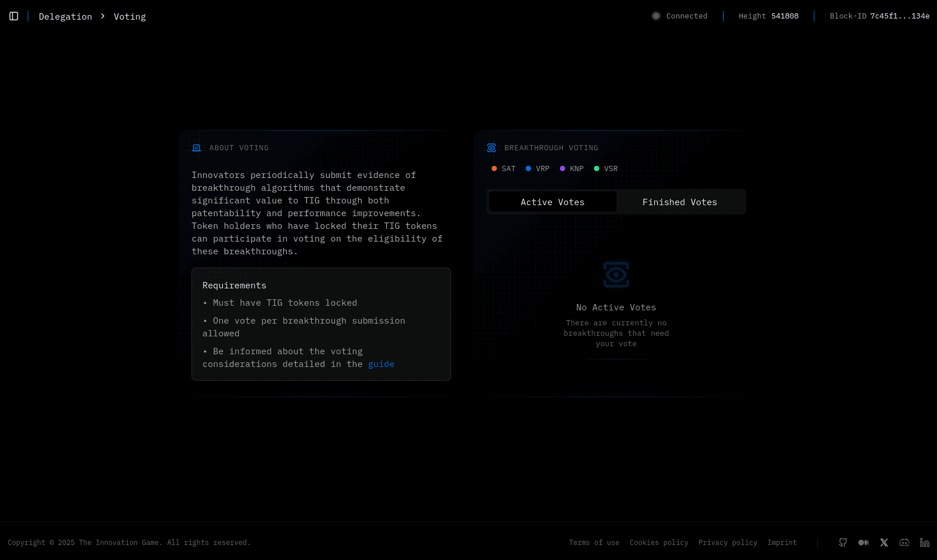Click the About Voting ballot icon
The height and width of the screenshot is (560, 937).
(x=197, y=148)
